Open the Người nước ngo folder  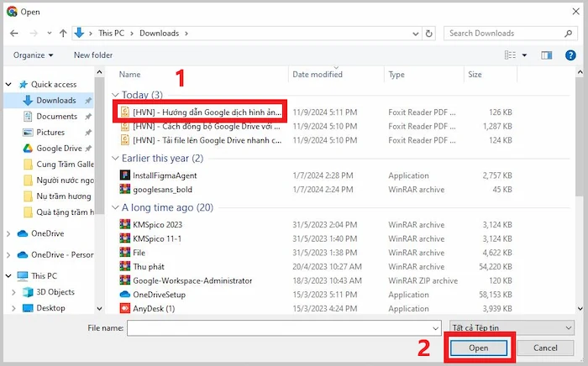(65, 180)
